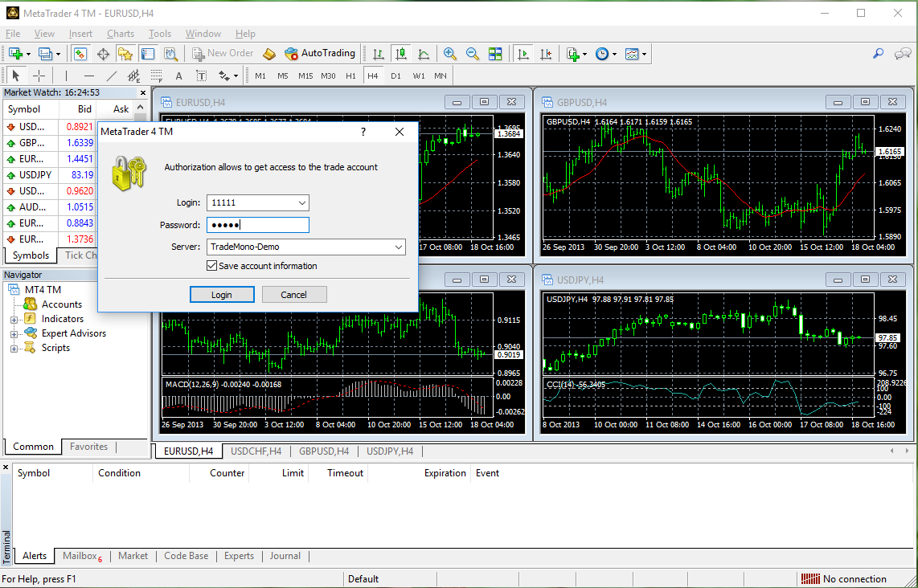Open the Periods dropdown arrow

point(614,55)
